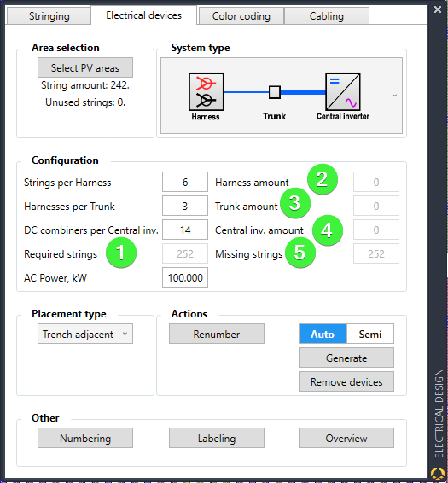Click green marker number 1

click(121, 253)
